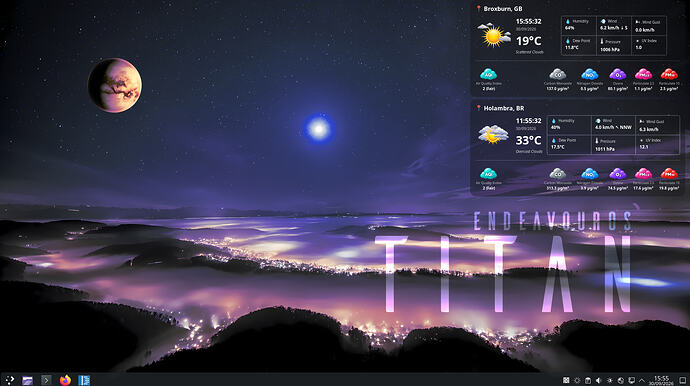Click the "Holambra, BR" location title
This screenshot has height=386, width=690.
click(x=503, y=108)
